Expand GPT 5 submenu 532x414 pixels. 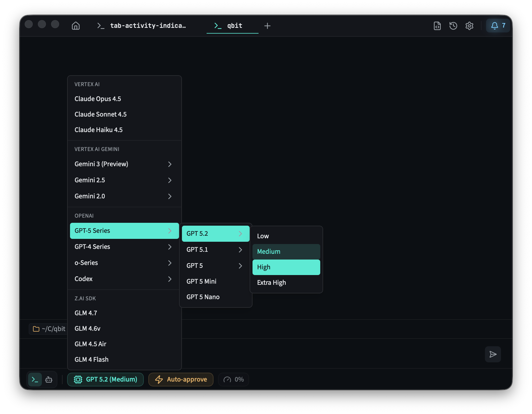pyautogui.click(x=216, y=266)
